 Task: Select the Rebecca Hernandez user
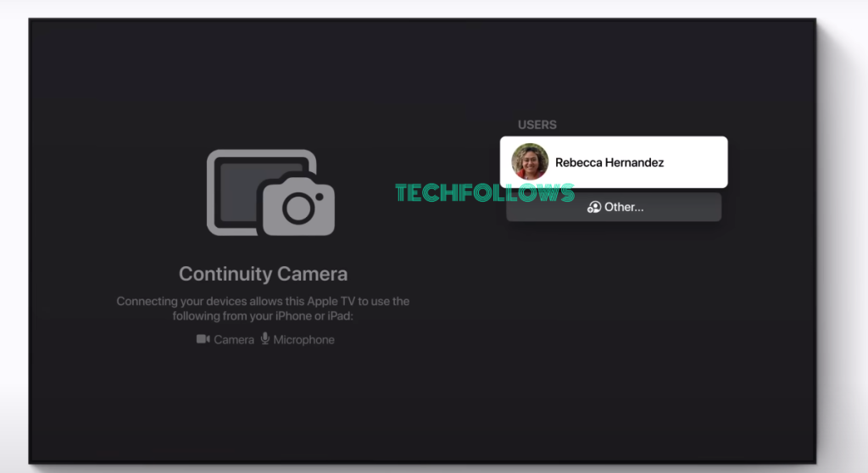[x=614, y=162]
